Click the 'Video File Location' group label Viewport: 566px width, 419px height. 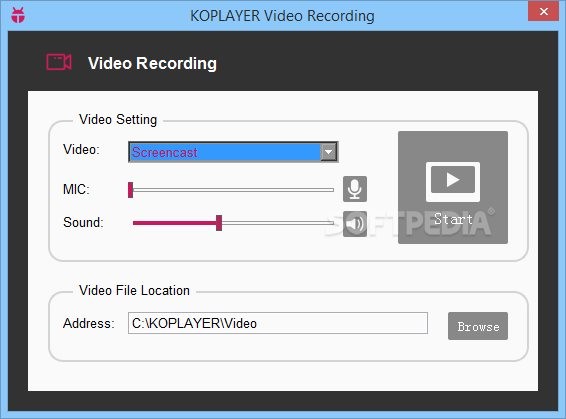pyautogui.click(x=134, y=290)
